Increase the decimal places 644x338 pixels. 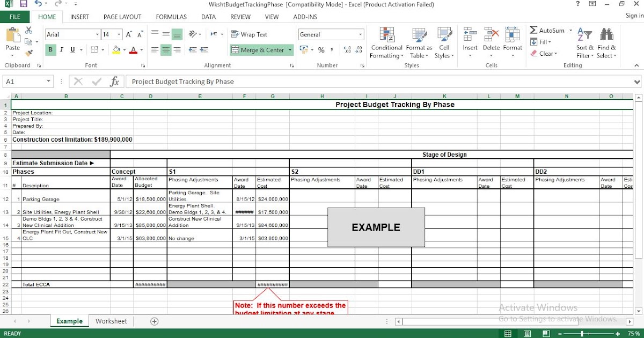tap(348, 51)
